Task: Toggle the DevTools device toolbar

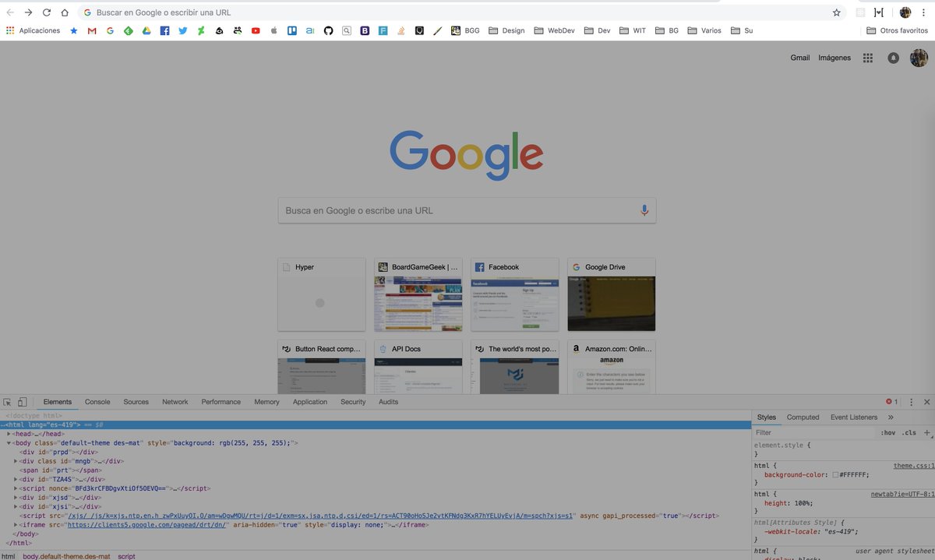Action: [x=22, y=402]
